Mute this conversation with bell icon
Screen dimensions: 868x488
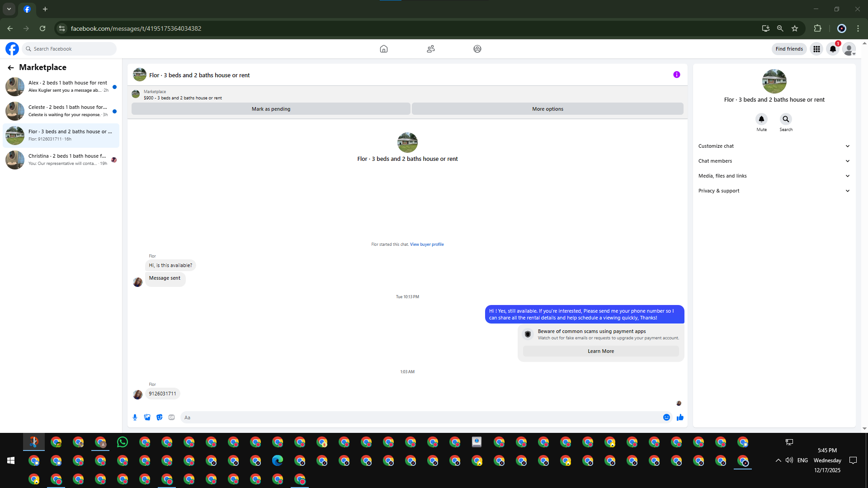click(761, 119)
